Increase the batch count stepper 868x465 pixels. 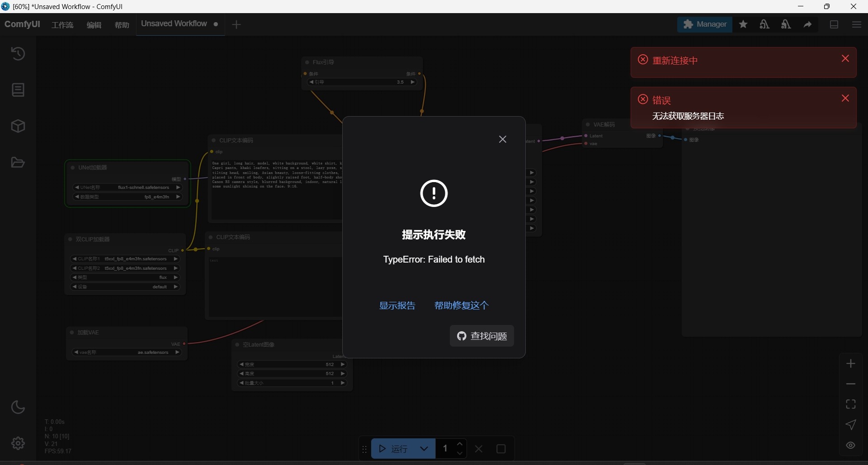pyautogui.click(x=460, y=444)
